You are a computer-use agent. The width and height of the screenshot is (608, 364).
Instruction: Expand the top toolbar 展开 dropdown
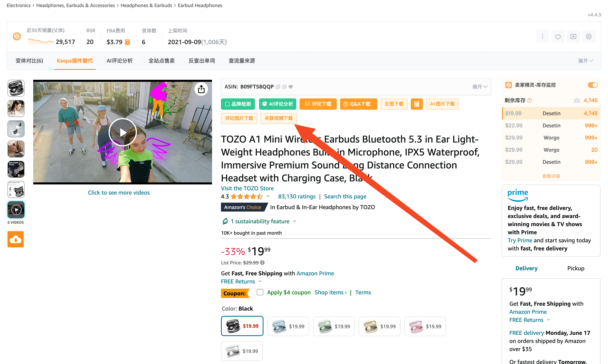586,61
